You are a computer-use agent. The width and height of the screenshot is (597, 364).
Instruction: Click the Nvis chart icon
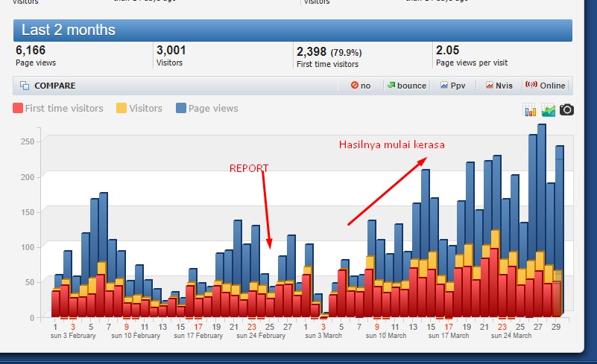[489, 85]
